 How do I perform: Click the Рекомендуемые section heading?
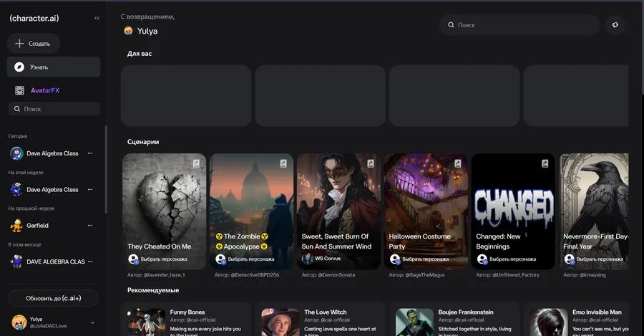coord(153,290)
